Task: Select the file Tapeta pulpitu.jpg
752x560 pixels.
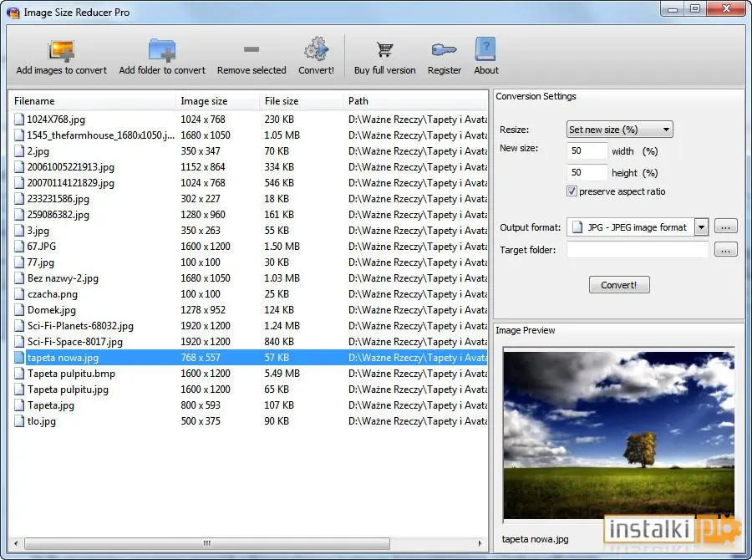Action: [x=68, y=389]
